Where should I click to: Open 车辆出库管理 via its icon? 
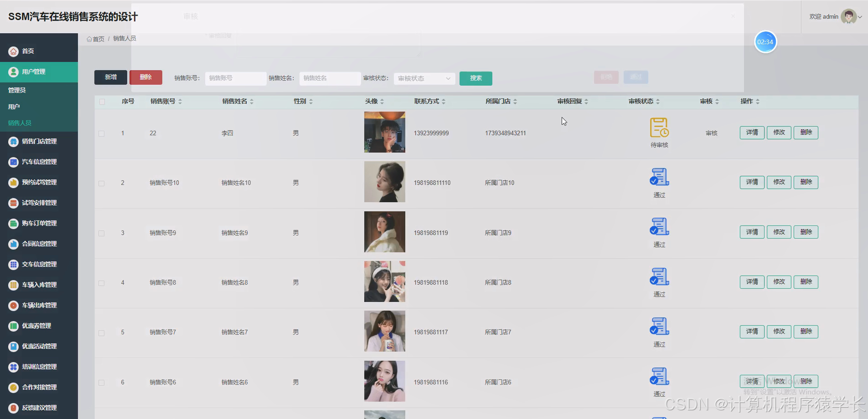click(14, 306)
